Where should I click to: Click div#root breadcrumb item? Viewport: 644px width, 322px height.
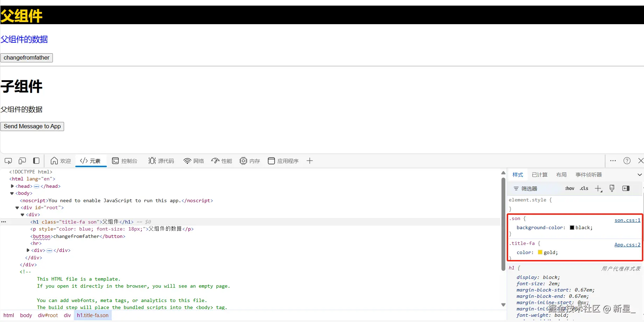tap(48, 315)
